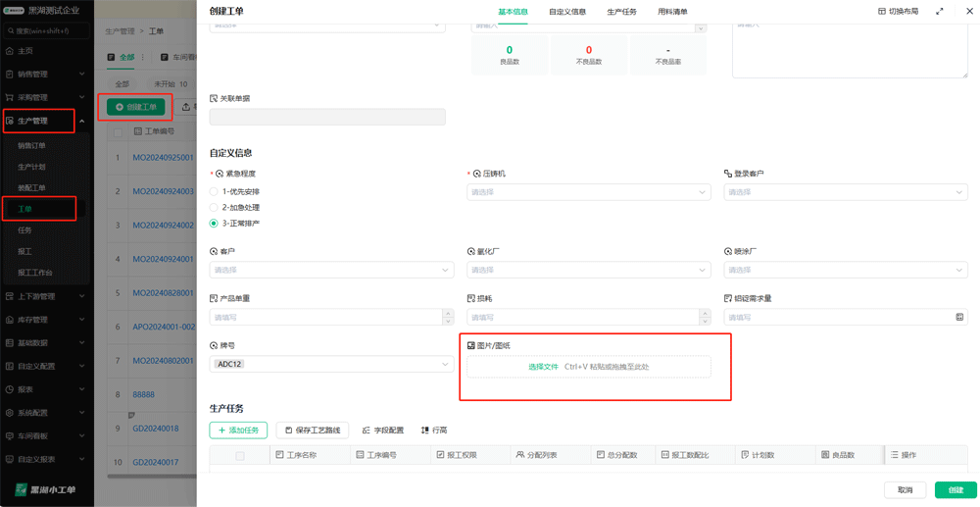980x507 pixels.
Task: Tick the select-all checkbox in work order list
Action: click(x=118, y=132)
